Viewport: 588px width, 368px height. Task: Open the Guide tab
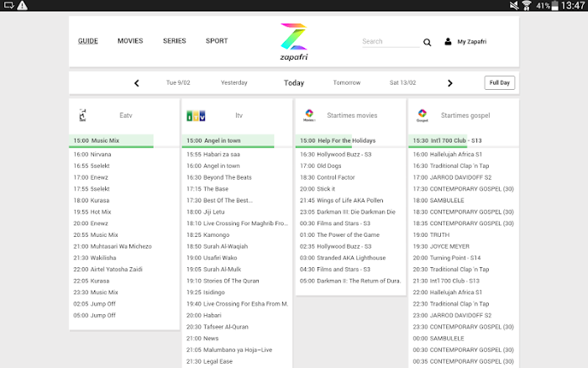[x=87, y=41]
